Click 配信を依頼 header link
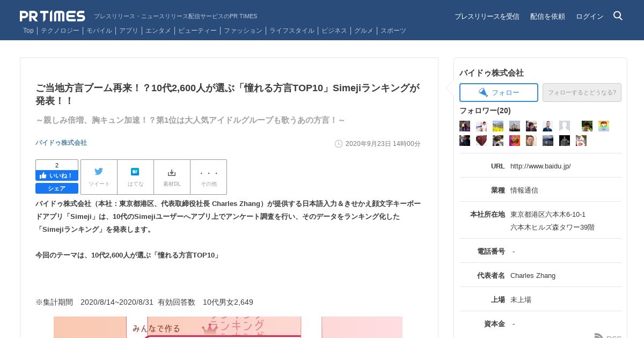Image resolution: width=644 pixels, height=338 pixels. pos(547,17)
